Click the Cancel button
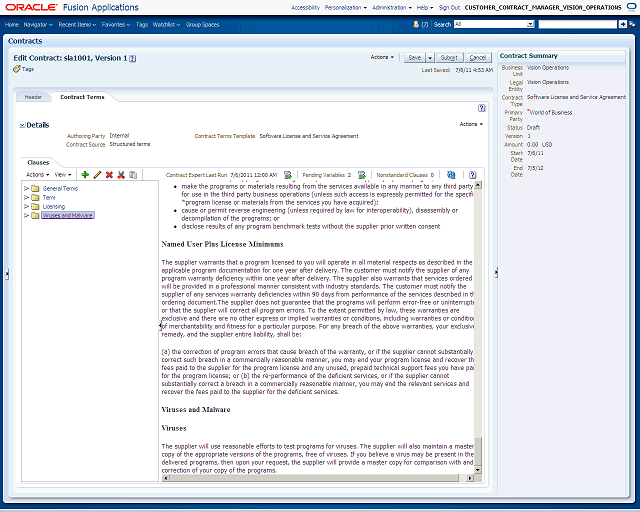The width and height of the screenshot is (640, 512). pyautogui.click(x=478, y=58)
